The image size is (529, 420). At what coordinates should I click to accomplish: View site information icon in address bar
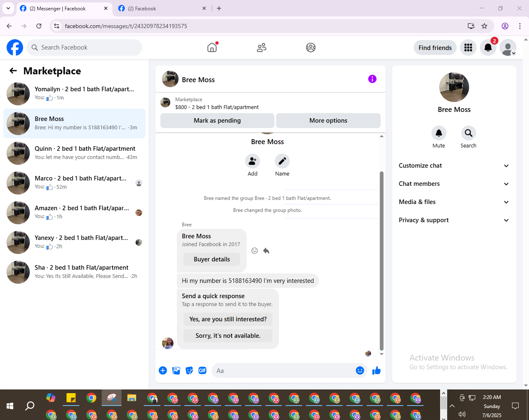click(57, 26)
